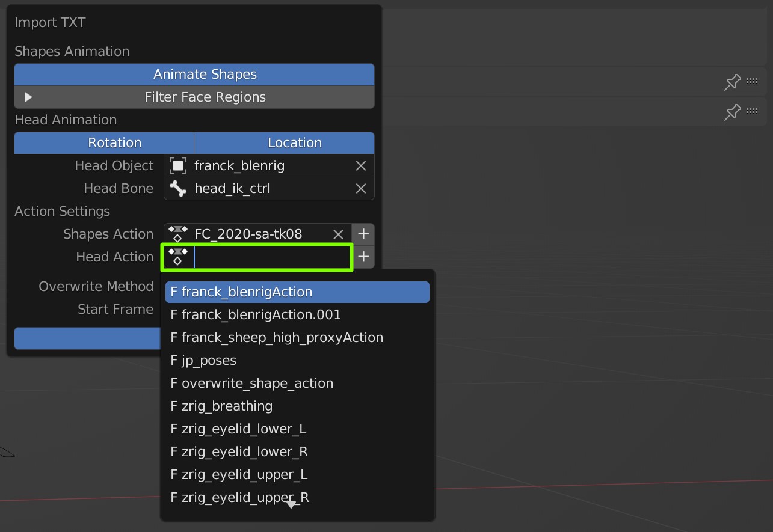The height and width of the screenshot is (532, 773).
Task: Click the down arrow to show more actions
Action: (291, 505)
